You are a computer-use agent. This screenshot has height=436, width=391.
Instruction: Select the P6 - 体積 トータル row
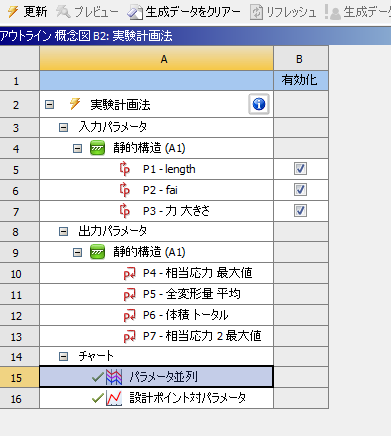pyautogui.click(x=156, y=315)
